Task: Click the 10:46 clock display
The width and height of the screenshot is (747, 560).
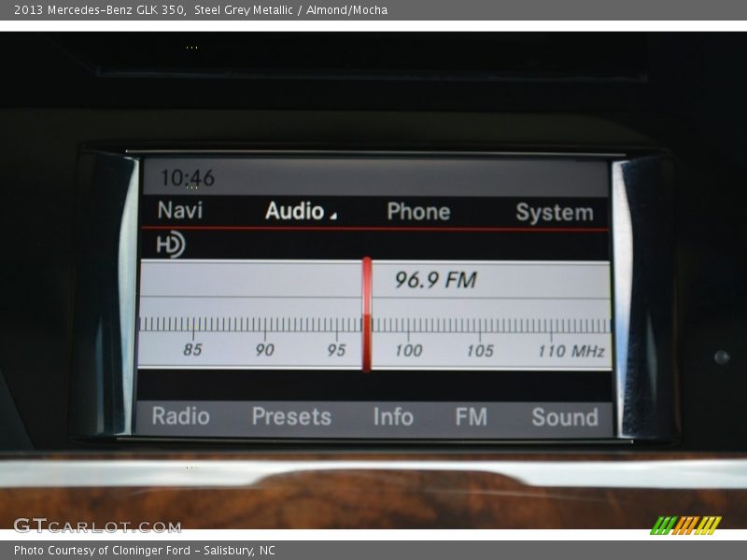Action: tap(188, 178)
